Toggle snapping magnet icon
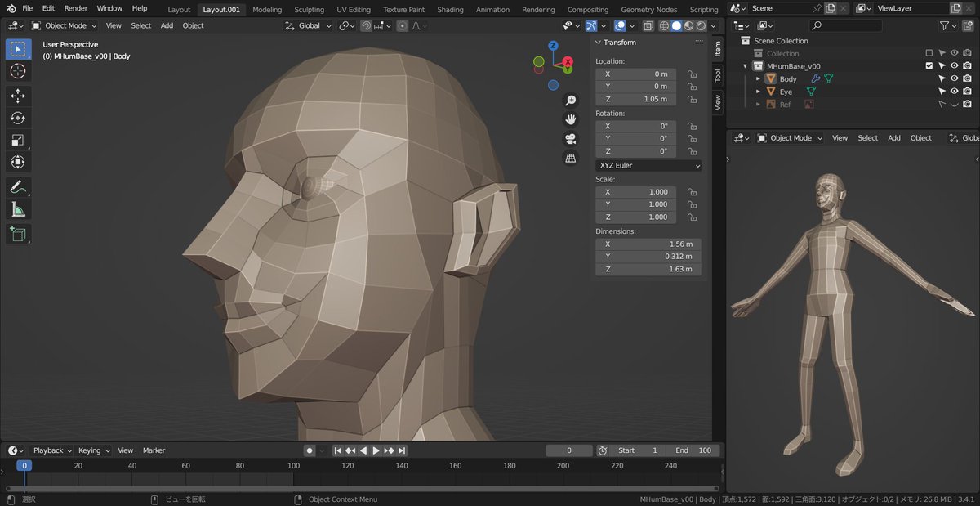980x506 pixels. tap(367, 25)
